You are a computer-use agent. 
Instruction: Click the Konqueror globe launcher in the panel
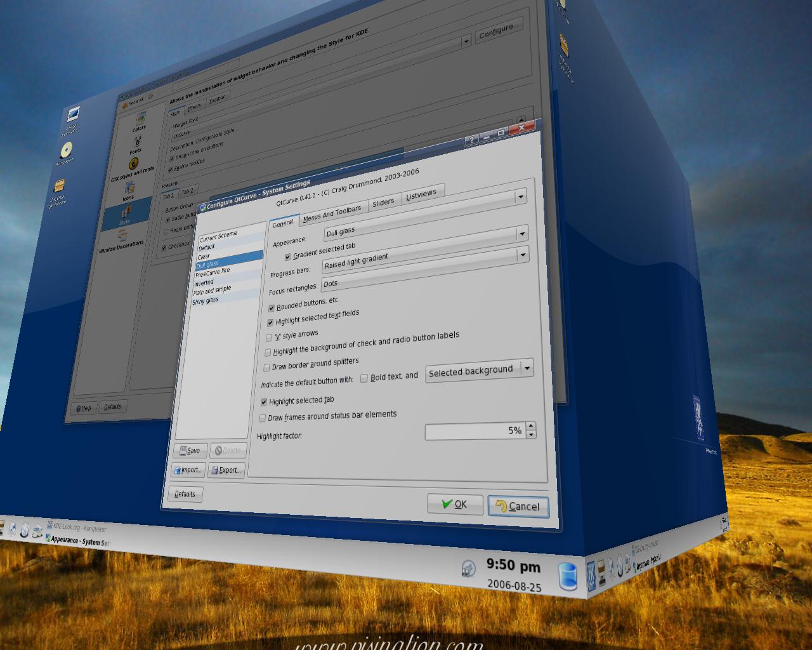(x=24, y=529)
